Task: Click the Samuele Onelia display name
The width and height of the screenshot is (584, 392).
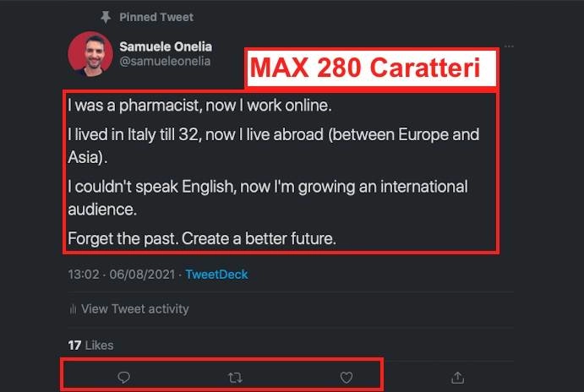Action: (164, 46)
